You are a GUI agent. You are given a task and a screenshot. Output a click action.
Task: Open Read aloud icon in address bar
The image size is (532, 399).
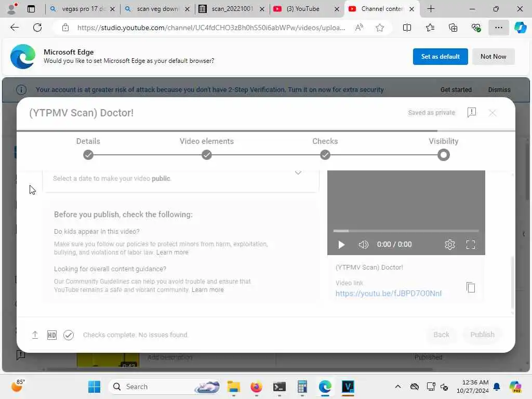click(x=360, y=28)
